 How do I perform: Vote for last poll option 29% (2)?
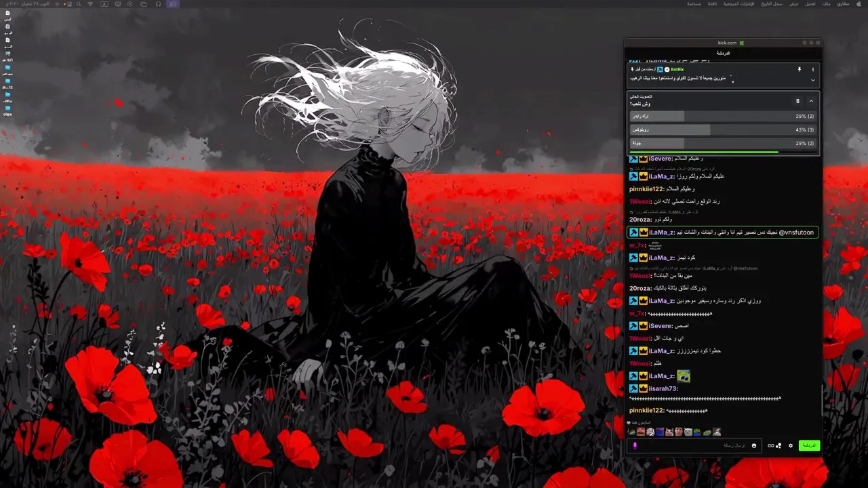pos(723,143)
